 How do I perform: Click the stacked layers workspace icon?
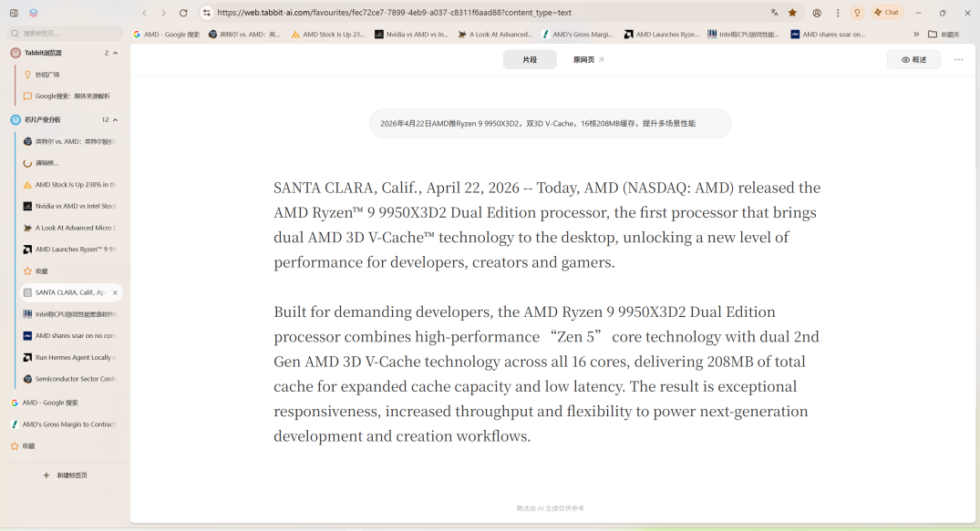(x=34, y=13)
